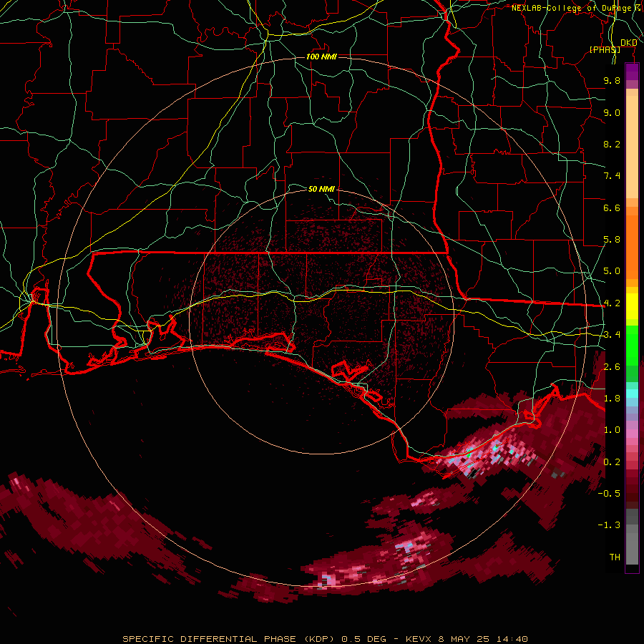Select the 3.4 value on the scale
This screenshot has width=644, height=644.
612,335
